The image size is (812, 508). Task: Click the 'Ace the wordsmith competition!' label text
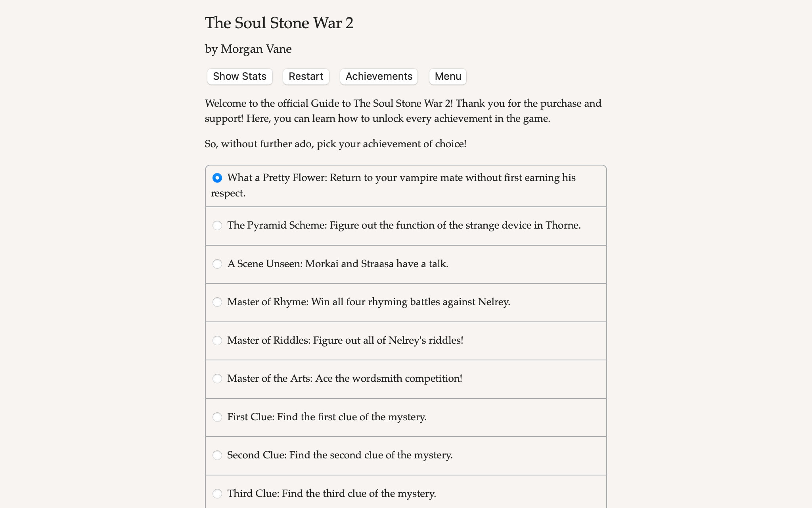tap(389, 379)
